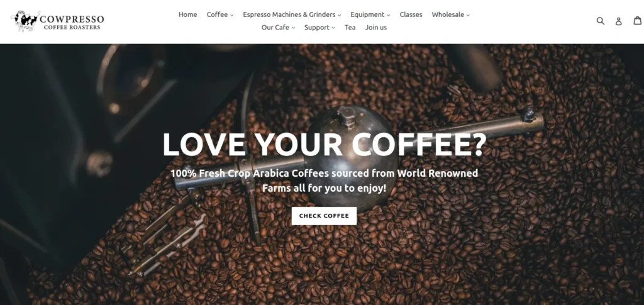Click the chevron beside Wholesale
644x305 pixels.
point(468,15)
